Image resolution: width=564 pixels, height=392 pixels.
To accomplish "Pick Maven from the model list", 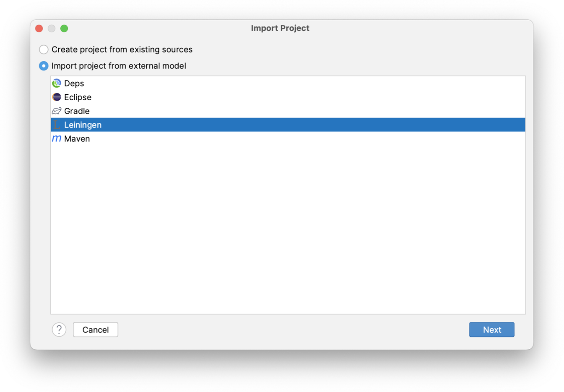I will tap(288, 139).
